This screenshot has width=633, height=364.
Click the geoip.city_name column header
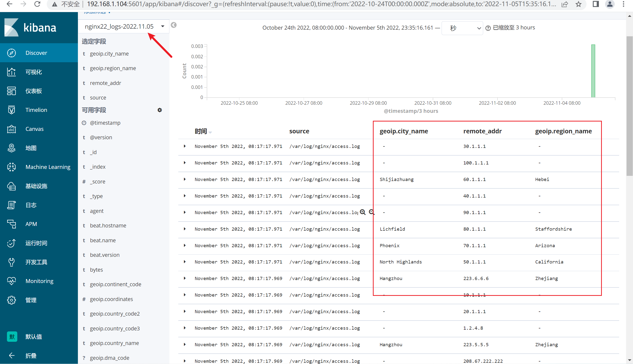[x=404, y=131]
